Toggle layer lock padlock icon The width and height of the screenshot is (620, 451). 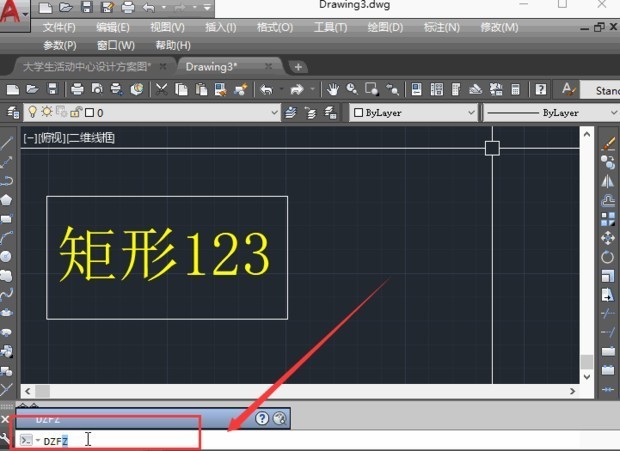[x=75, y=113]
